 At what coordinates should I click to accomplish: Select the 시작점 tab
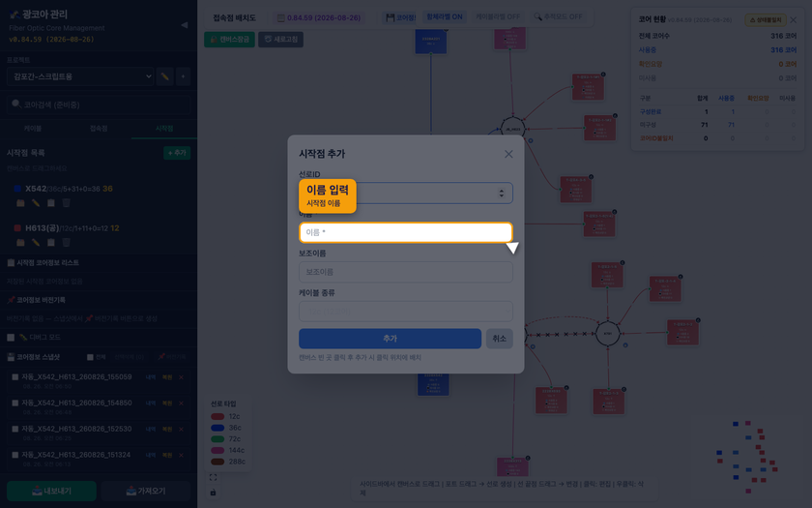click(x=164, y=128)
